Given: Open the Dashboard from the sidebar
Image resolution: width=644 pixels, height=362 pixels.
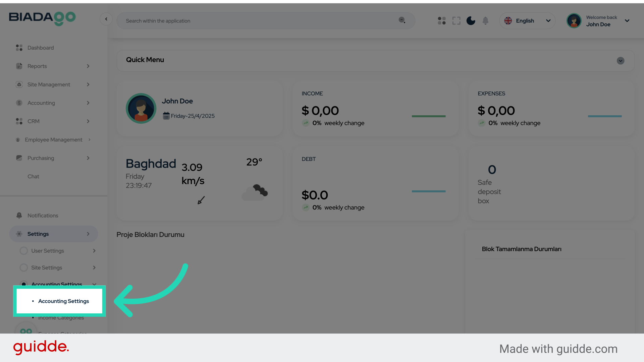Looking at the screenshot, I should coord(40,48).
